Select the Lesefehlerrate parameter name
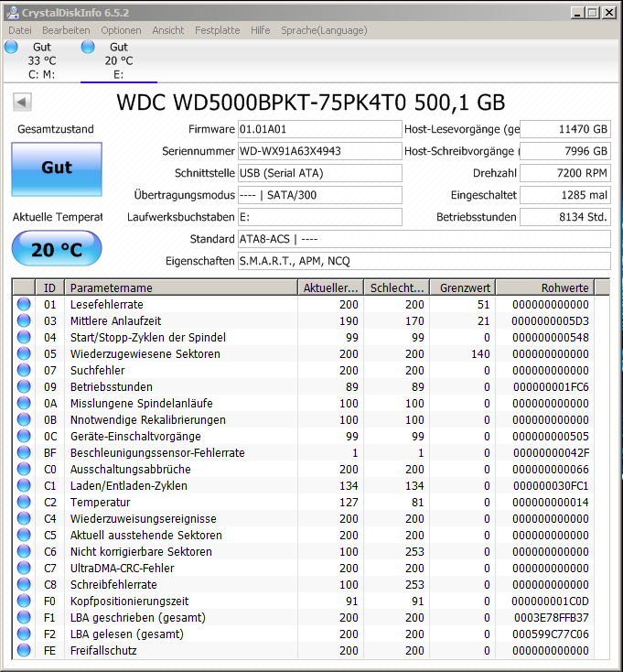Image resolution: width=623 pixels, height=672 pixels. point(107,304)
